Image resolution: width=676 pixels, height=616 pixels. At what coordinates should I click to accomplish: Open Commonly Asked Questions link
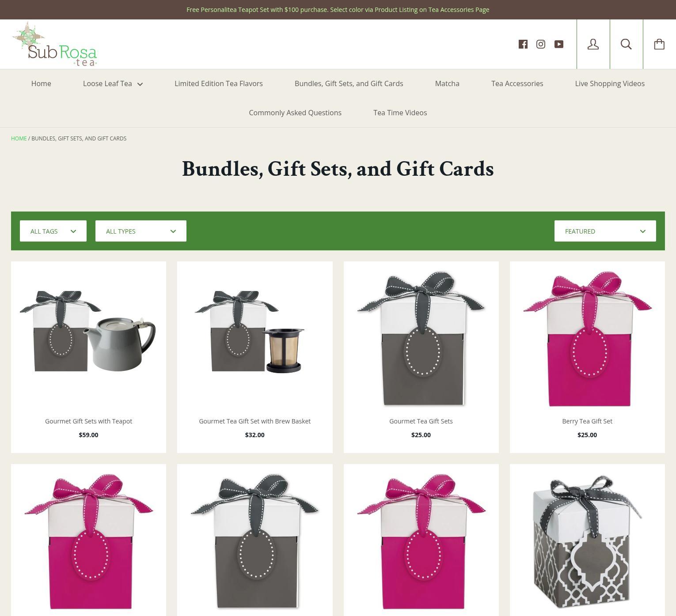point(295,113)
